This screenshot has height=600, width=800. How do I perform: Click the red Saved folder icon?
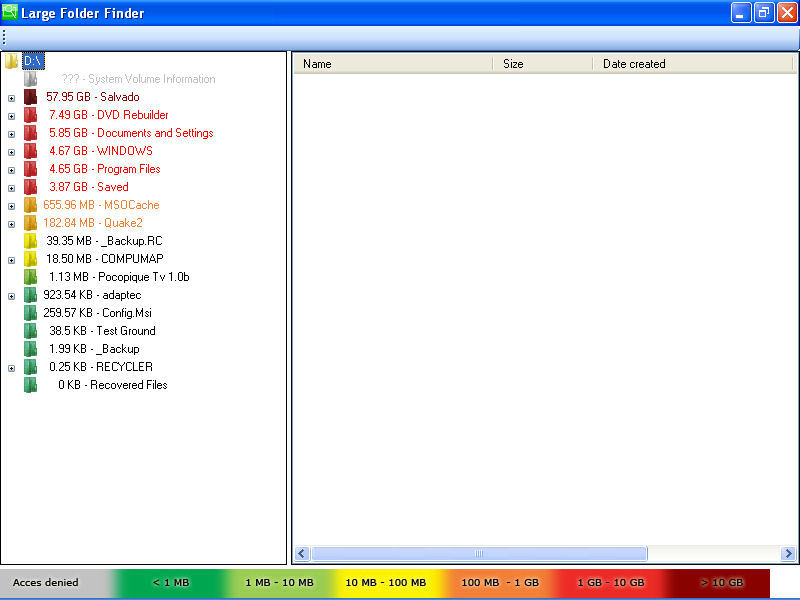pos(31,187)
